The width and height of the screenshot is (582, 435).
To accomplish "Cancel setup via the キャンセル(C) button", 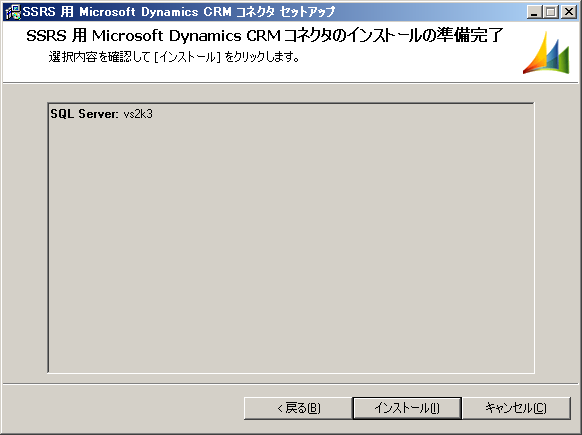I will click(516, 408).
